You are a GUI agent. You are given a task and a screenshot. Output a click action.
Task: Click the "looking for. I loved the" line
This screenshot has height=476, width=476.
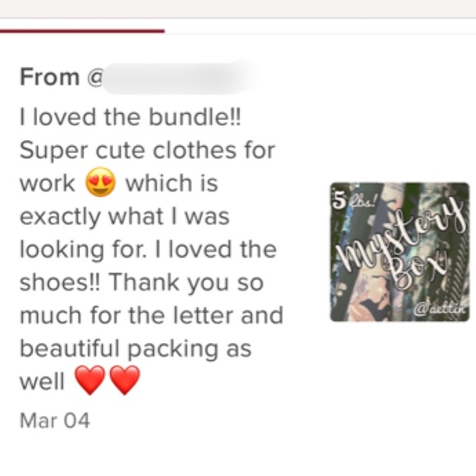(149, 250)
